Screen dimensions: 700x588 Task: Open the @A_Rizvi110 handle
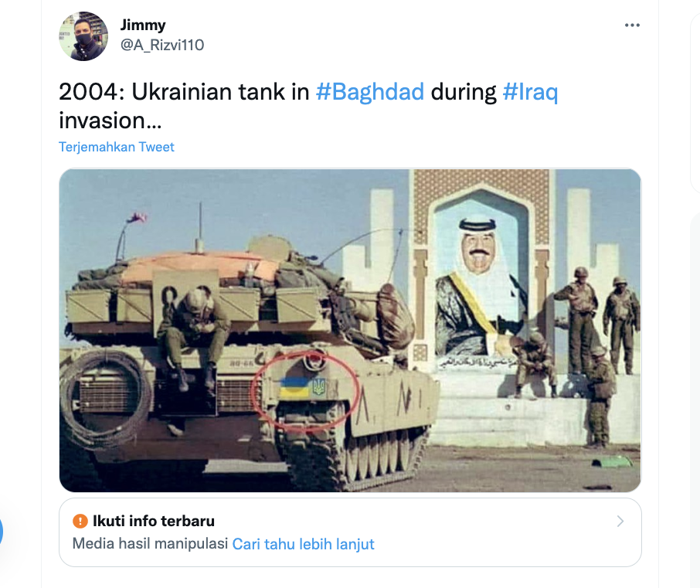pos(162,45)
